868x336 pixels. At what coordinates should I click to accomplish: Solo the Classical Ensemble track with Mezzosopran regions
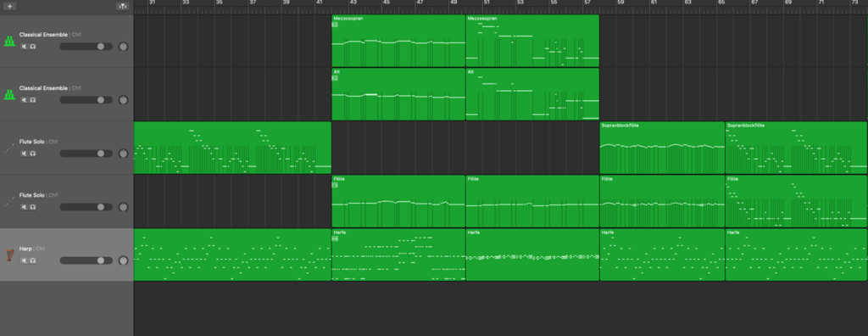(x=33, y=47)
